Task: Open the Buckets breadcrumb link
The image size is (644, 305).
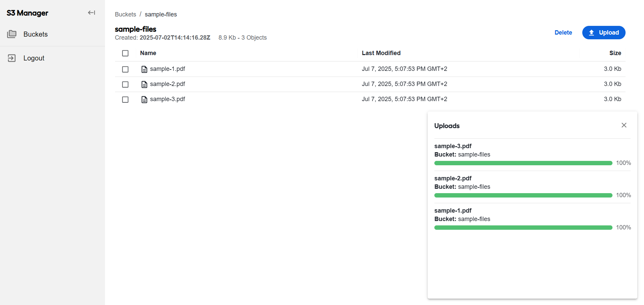Action: click(x=125, y=14)
